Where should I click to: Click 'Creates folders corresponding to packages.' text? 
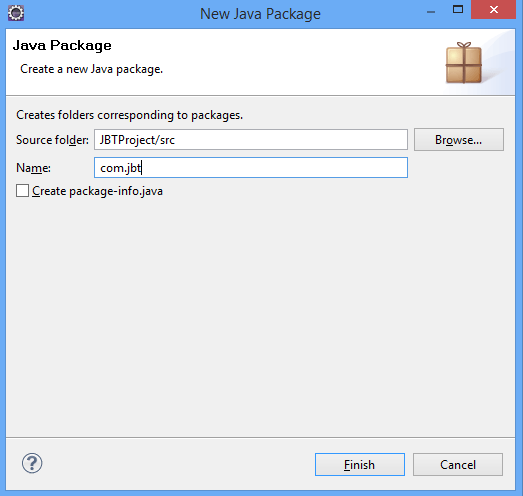(129, 115)
